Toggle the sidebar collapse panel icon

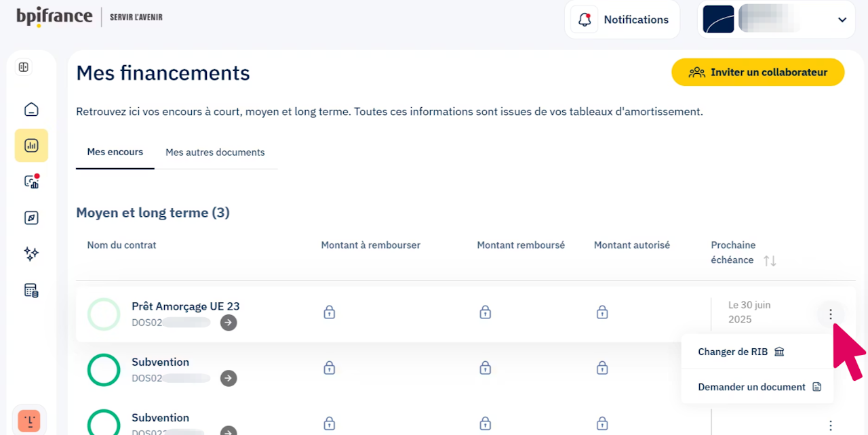24,67
